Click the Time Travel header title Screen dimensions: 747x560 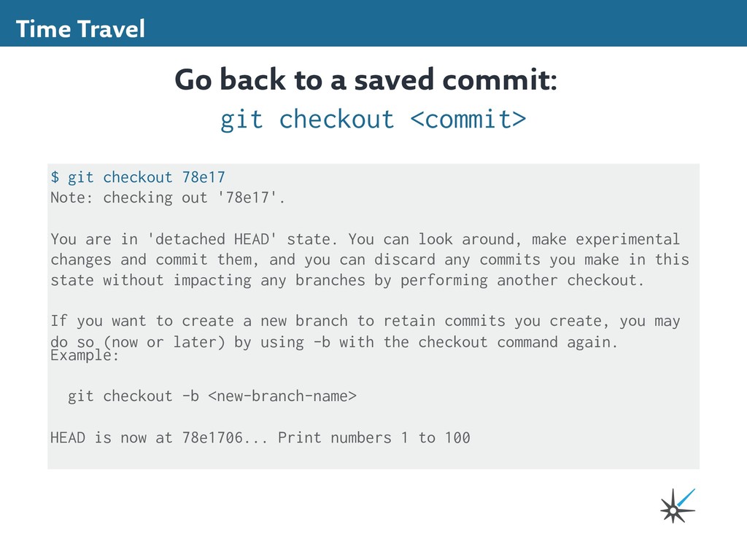(x=80, y=29)
